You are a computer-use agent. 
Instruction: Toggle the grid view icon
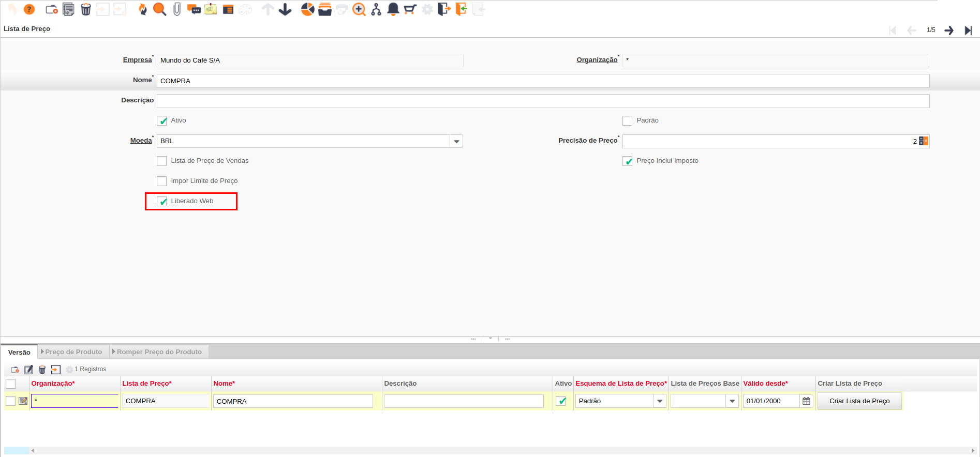click(228, 9)
